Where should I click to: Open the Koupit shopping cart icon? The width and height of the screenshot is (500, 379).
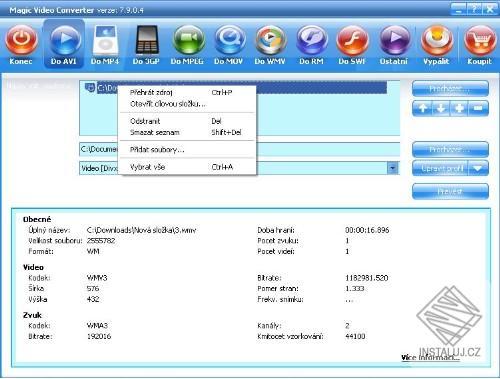(479, 41)
